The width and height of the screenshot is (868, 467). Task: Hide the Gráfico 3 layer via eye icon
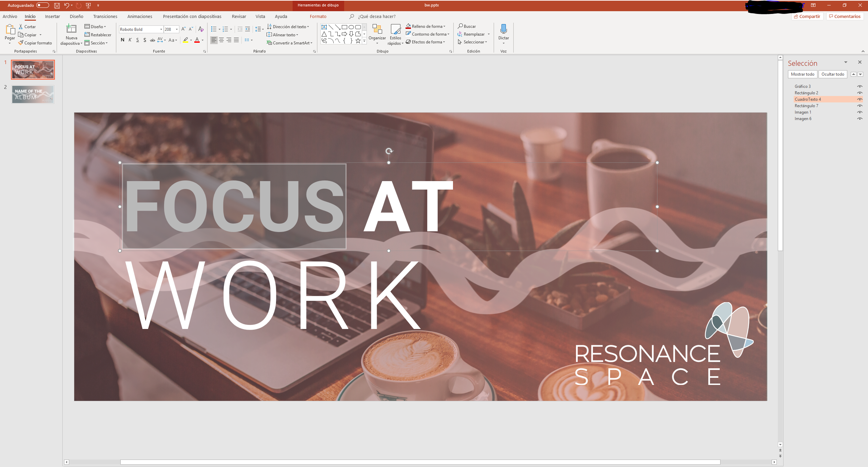point(860,86)
